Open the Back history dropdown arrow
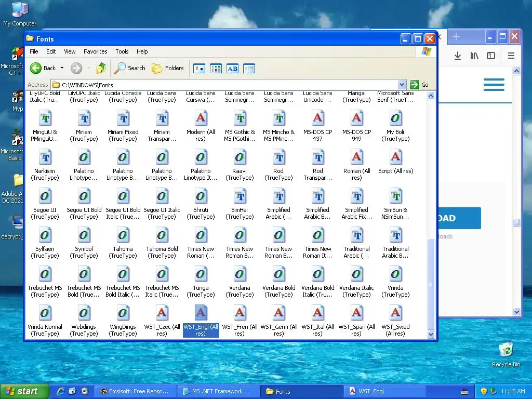Screen dimensions: 532x399 coord(62,68)
